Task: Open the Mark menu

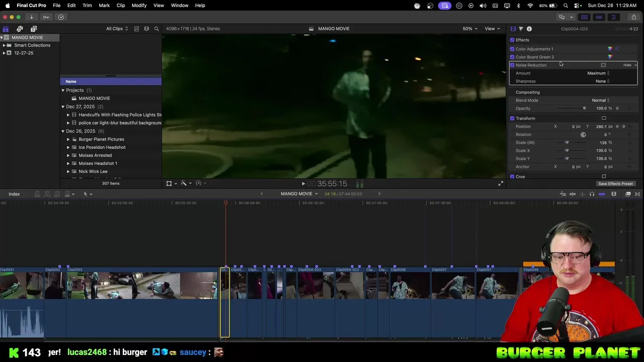Action: (104, 5)
